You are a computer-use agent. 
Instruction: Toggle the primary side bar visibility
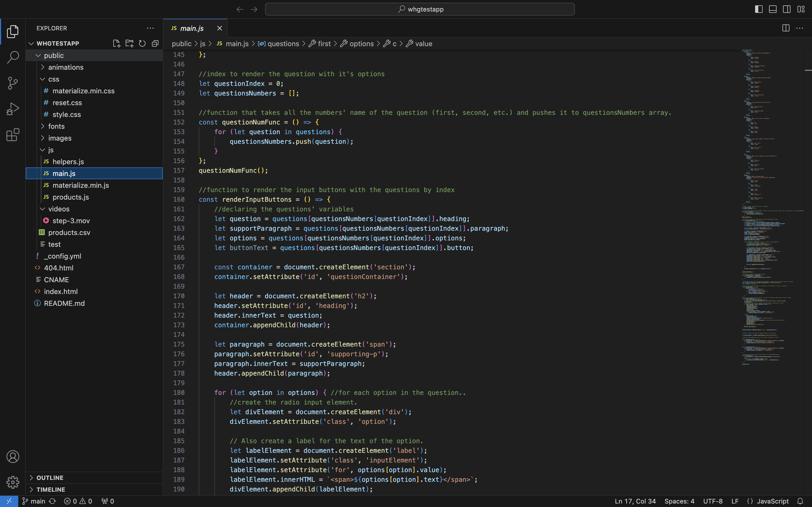point(759,9)
